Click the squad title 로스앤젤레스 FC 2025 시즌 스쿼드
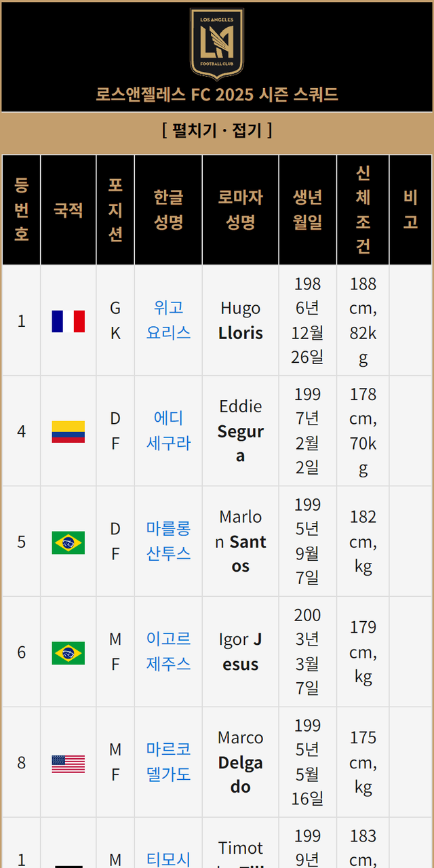The height and width of the screenshot is (868, 434). point(217,94)
